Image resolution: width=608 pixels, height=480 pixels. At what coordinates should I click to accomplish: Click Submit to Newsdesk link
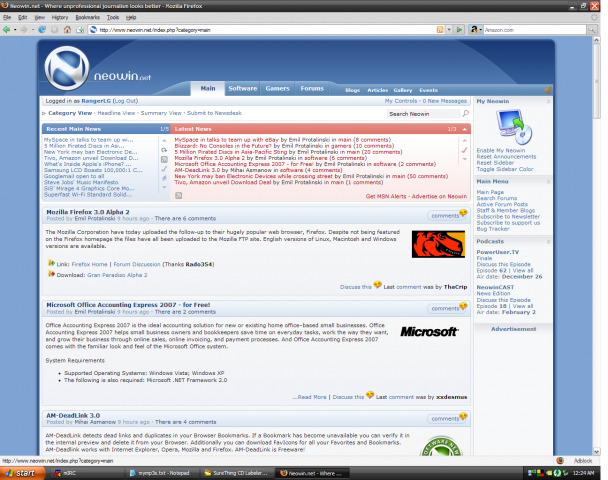(x=214, y=113)
